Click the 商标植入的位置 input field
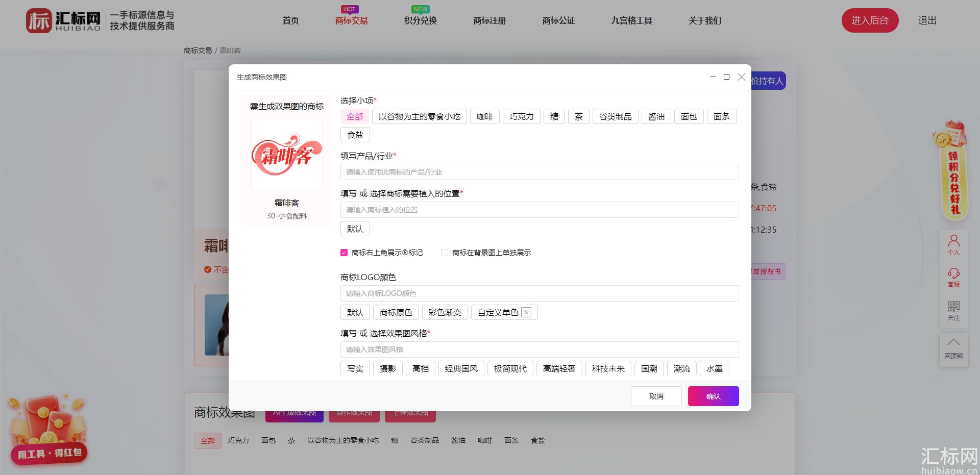Screen dimensions: 980x475 click(x=540, y=210)
